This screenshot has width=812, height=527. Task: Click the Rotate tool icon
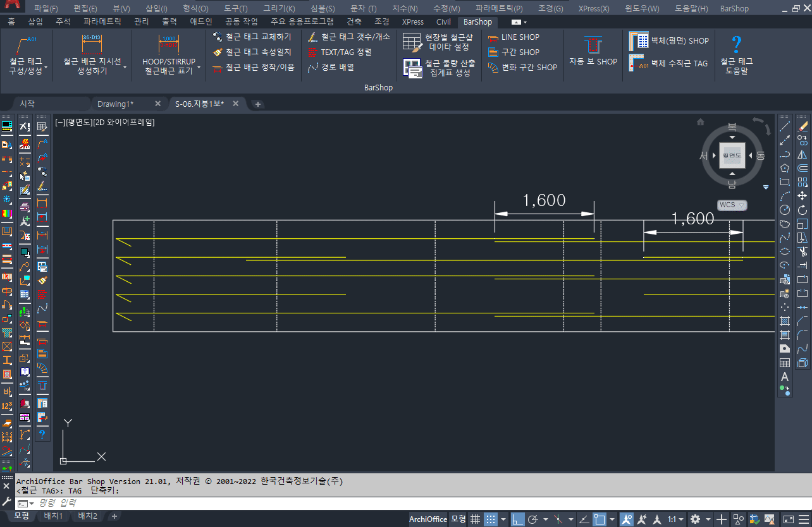coord(803,210)
